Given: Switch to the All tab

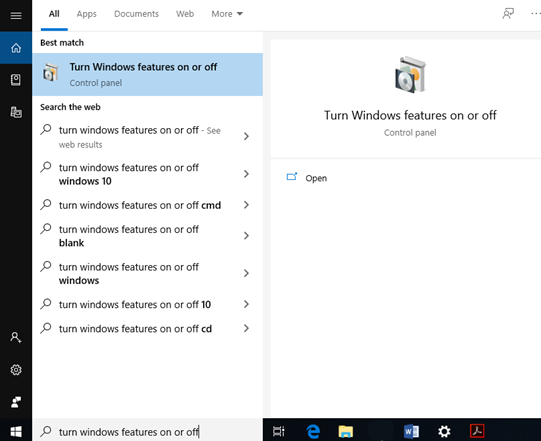Looking at the screenshot, I should tap(54, 14).
